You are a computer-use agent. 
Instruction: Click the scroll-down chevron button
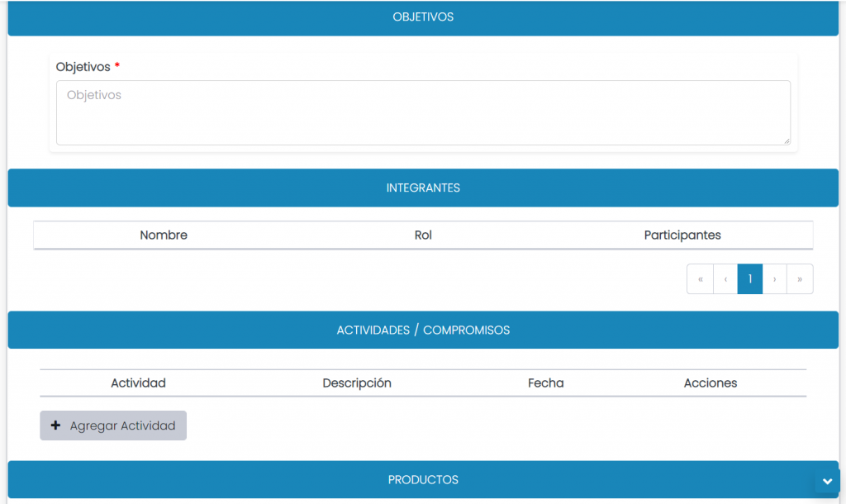coord(827,483)
